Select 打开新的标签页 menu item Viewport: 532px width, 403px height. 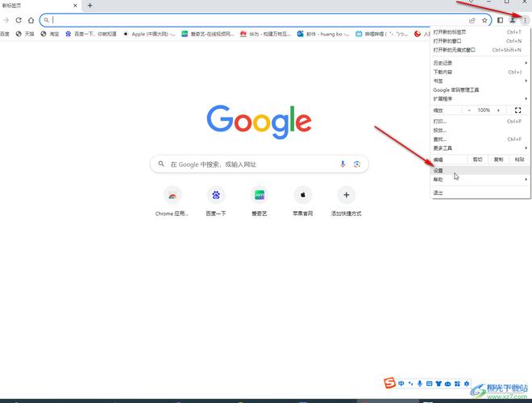[480, 32]
